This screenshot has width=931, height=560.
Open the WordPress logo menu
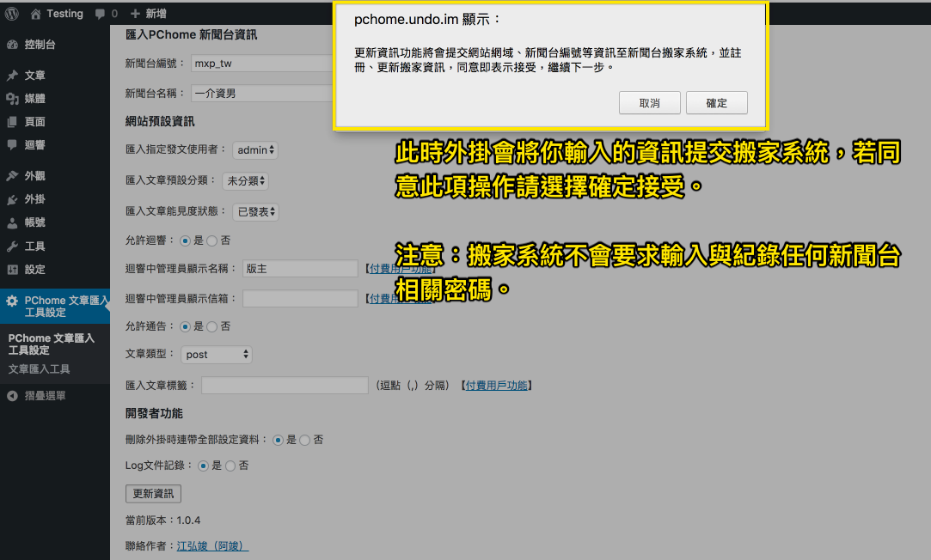(12, 14)
